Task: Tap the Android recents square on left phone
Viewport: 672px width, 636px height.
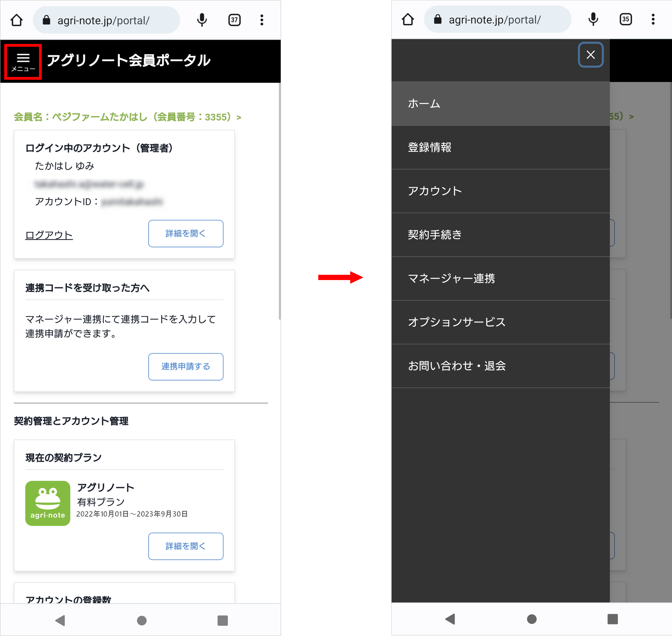Action: click(223, 621)
